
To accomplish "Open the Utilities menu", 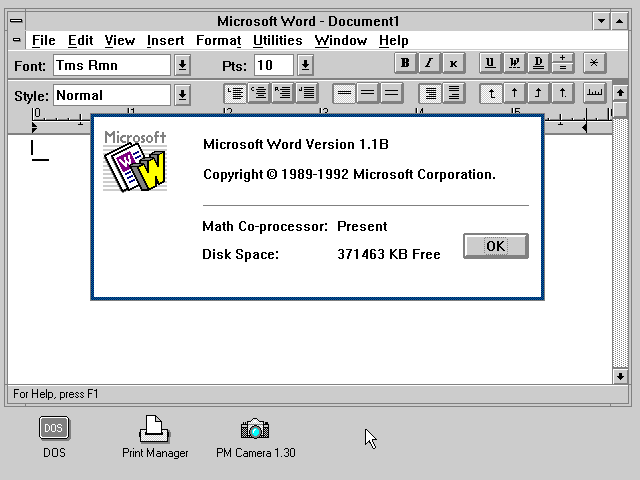I will 278,40.
